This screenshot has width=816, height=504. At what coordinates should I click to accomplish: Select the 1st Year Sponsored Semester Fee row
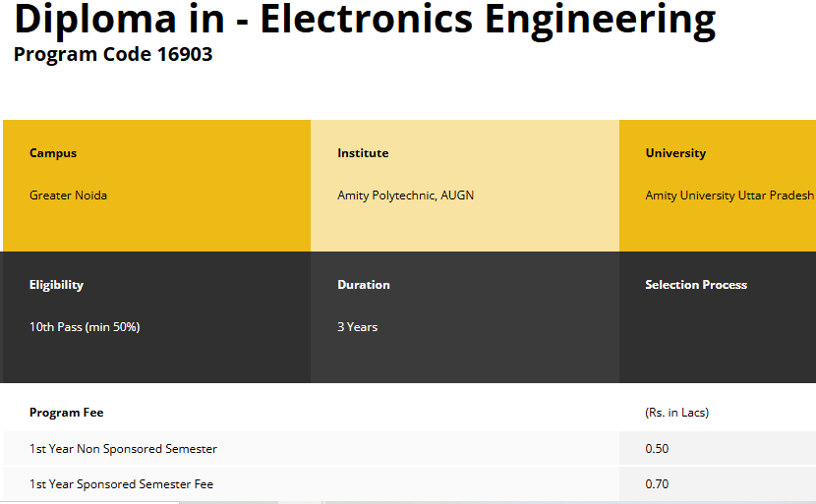tap(121, 484)
